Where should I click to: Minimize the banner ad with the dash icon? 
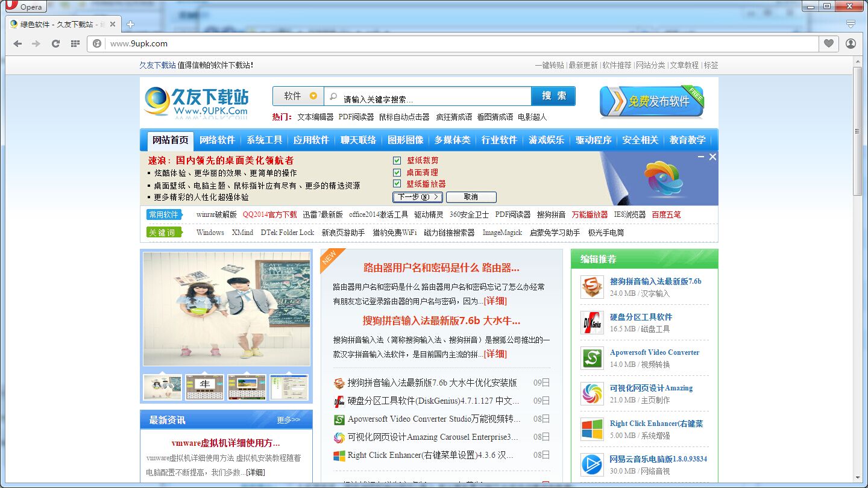point(701,157)
